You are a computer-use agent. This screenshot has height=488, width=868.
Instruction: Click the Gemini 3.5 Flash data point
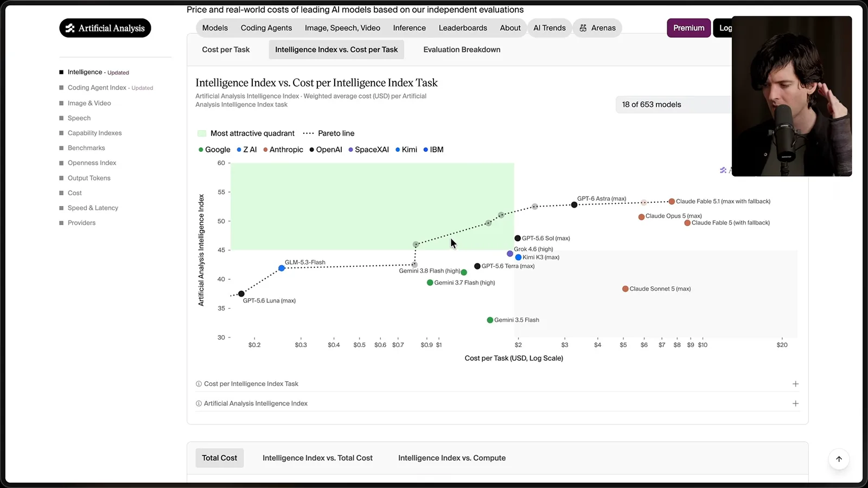490,320
